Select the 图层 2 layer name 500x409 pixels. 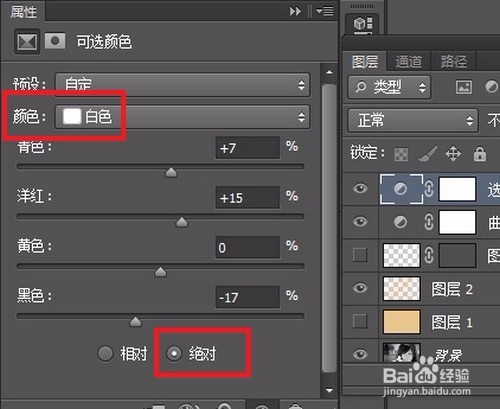point(452,289)
